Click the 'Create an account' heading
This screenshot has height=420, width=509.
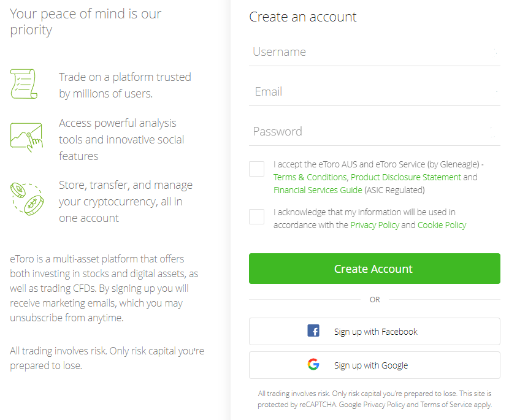click(302, 17)
